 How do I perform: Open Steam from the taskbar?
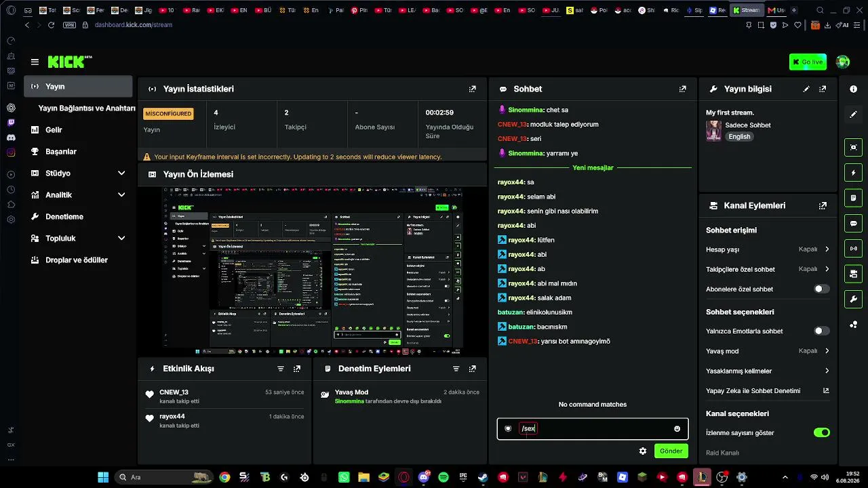coord(483,477)
